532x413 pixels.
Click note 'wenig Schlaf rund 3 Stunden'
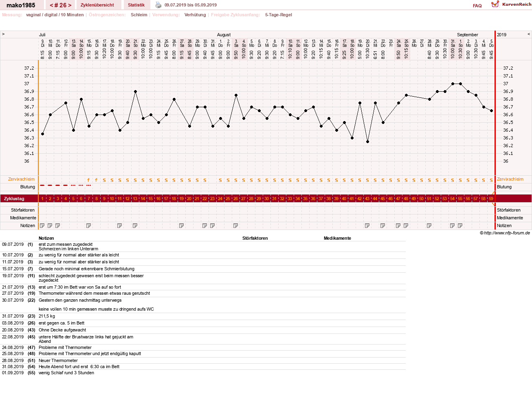66,373
